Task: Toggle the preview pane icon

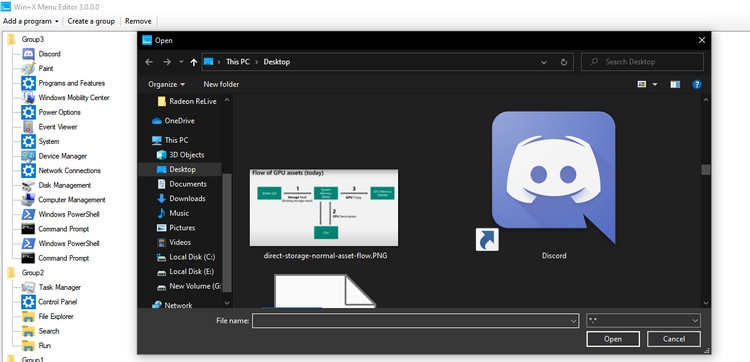Action: pos(675,85)
